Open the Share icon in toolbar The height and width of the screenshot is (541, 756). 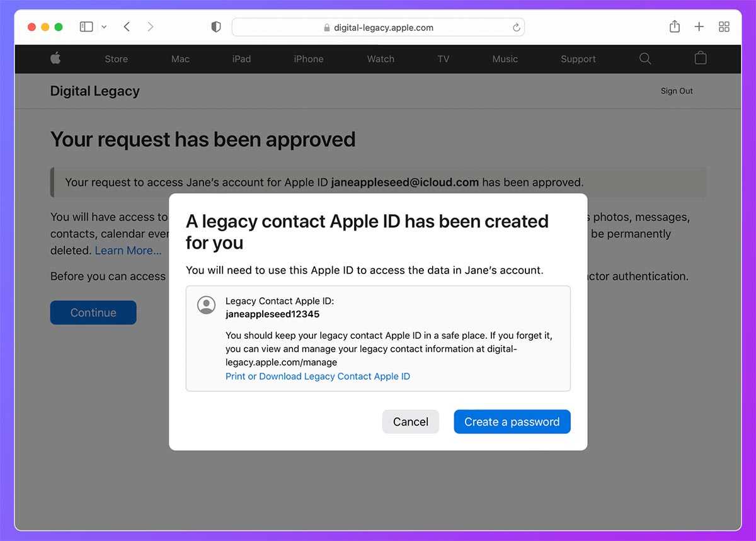674,26
